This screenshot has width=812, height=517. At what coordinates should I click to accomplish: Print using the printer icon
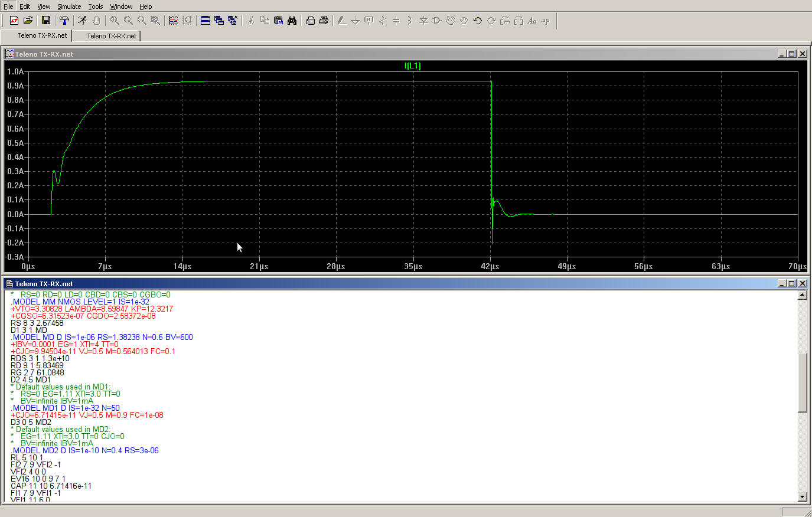click(x=324, y=21)
